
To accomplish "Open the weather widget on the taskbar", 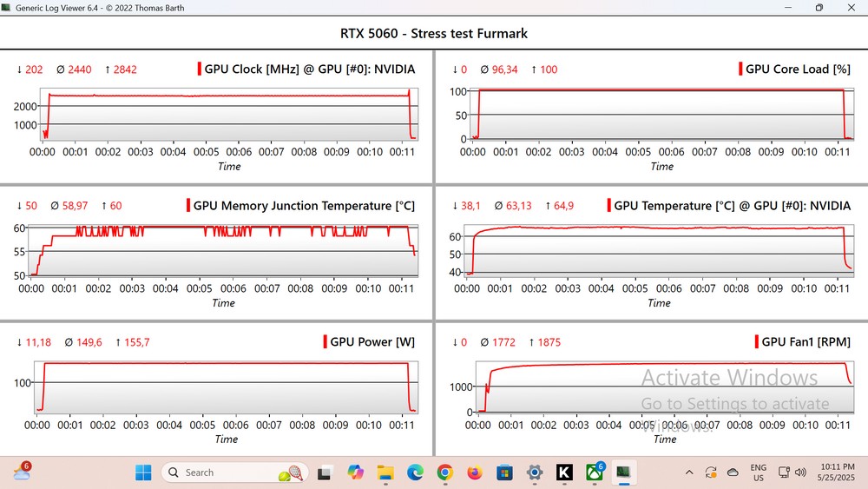I will [22, 472].
